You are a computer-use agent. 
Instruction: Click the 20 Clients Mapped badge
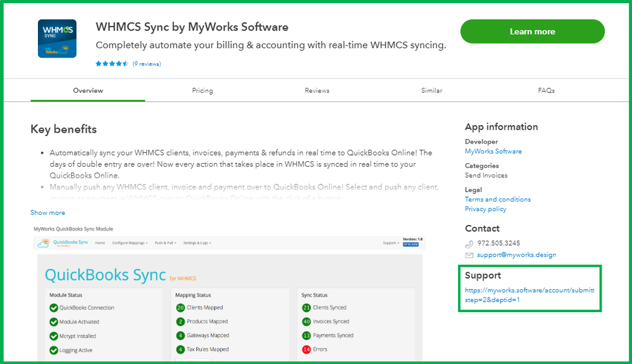click(180, 308)
